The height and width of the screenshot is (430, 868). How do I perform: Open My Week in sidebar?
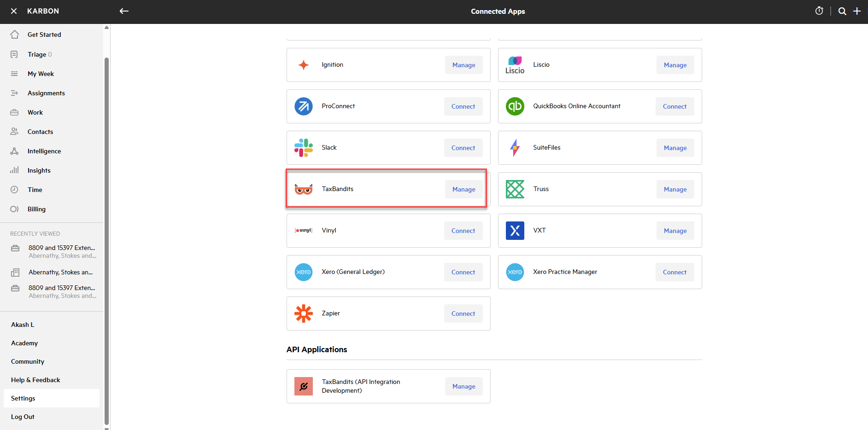click(41, 74)
